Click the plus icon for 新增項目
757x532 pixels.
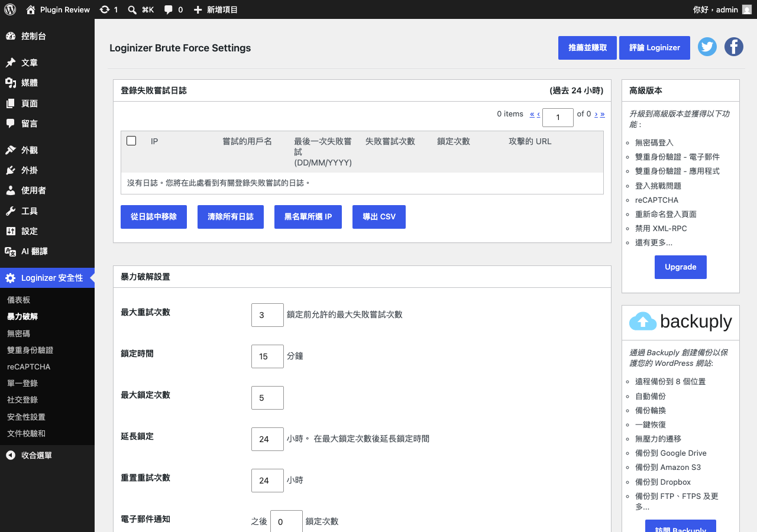(198, 9)
